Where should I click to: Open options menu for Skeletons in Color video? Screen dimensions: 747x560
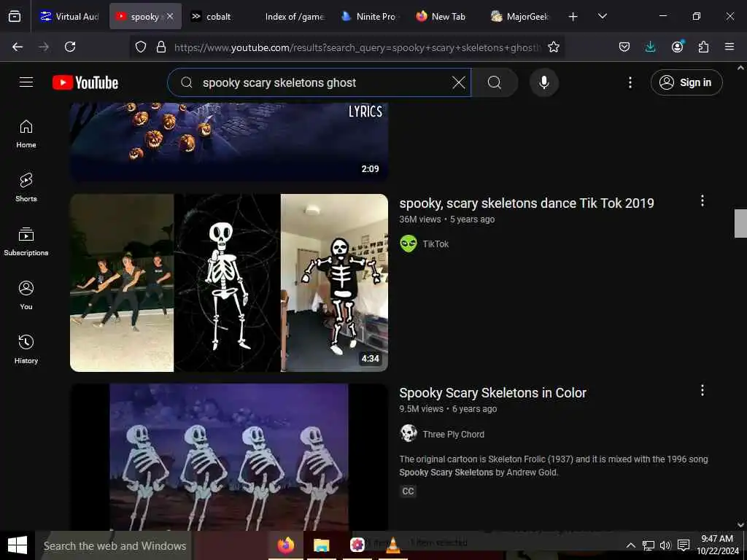point(703,391)
